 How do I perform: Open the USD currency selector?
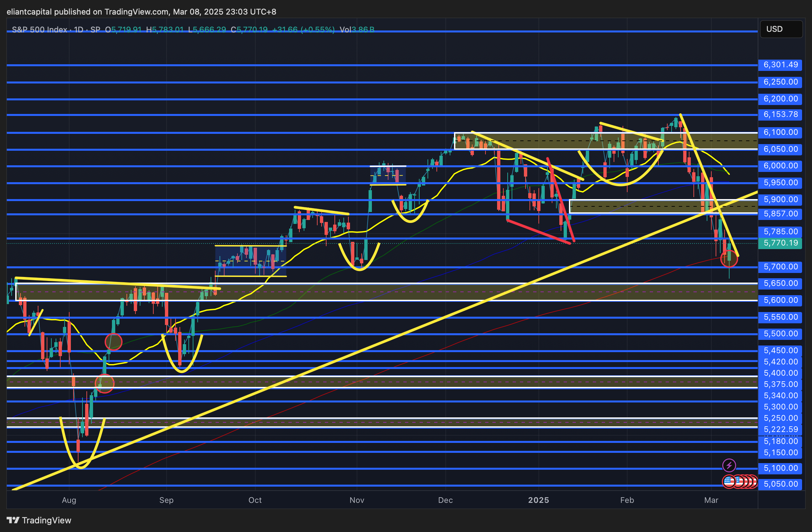coord(781,29)
